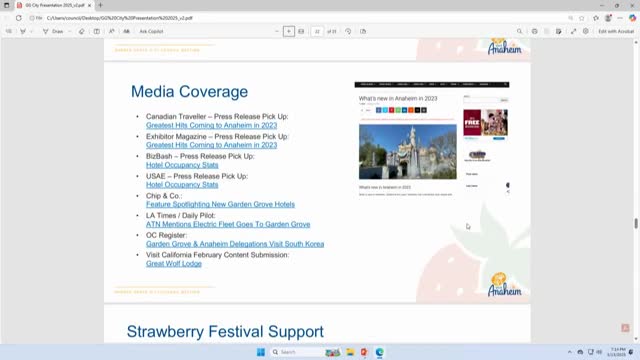
Task: Open the browser Settings and more menu
Action: coord(620,18)
